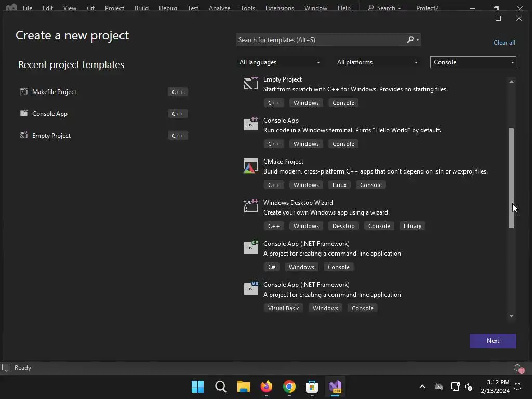The width and height of the screenshot is (532, 399).
Task: Click the Desktop tag on Windows Desktop Wizard
Action: pos(343,226)
